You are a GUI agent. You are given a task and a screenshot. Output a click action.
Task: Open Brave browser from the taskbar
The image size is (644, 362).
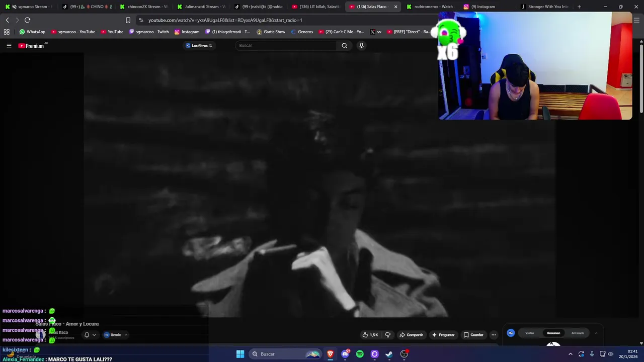point(330,354)
